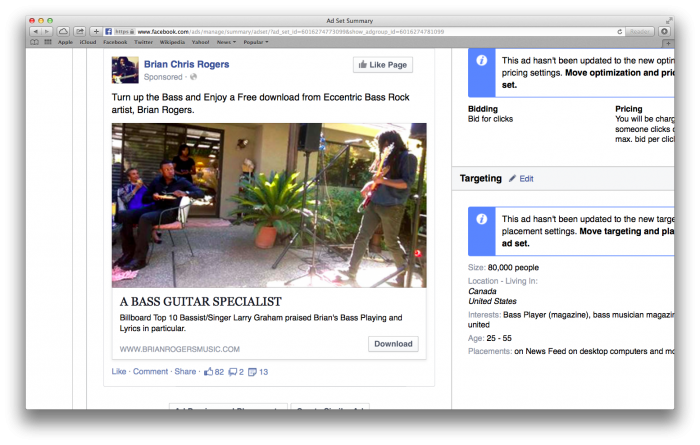This screenshot has height=445, width=700.
Task: Click the Download button on the ad
Action: (x=393, y=344)
